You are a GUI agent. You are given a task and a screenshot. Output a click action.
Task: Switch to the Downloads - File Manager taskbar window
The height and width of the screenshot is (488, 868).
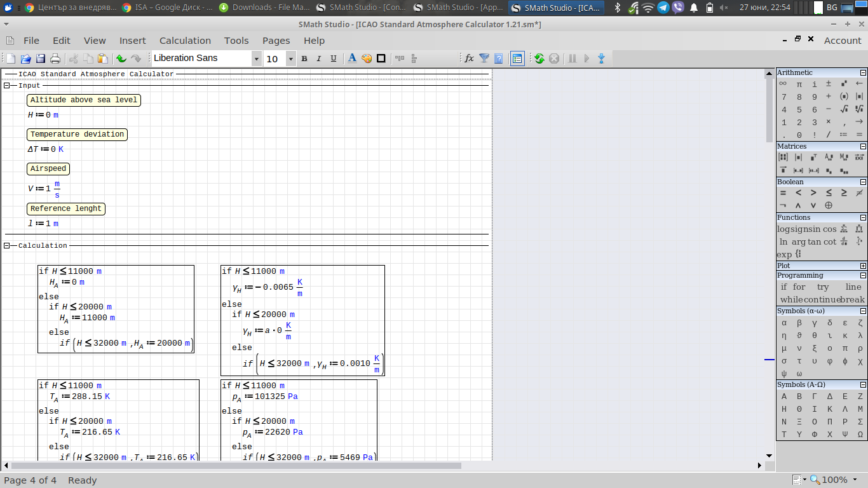tap(264, 8)
